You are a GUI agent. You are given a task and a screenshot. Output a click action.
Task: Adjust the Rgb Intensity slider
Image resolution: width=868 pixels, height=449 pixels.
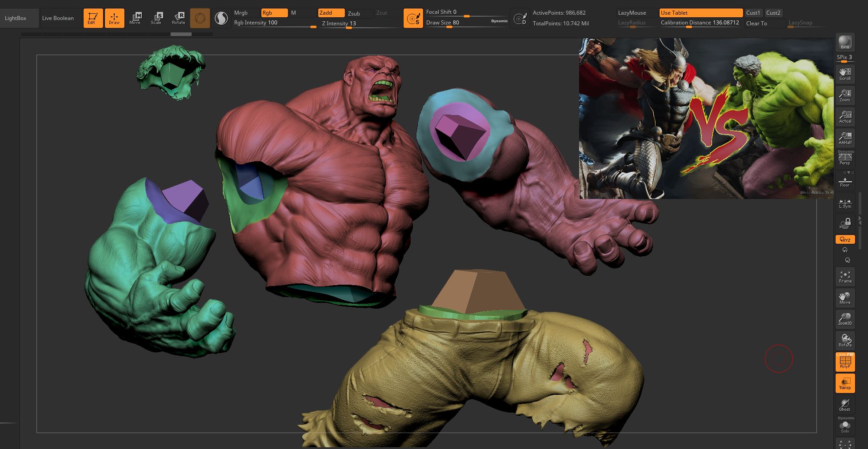click(275, 23)
